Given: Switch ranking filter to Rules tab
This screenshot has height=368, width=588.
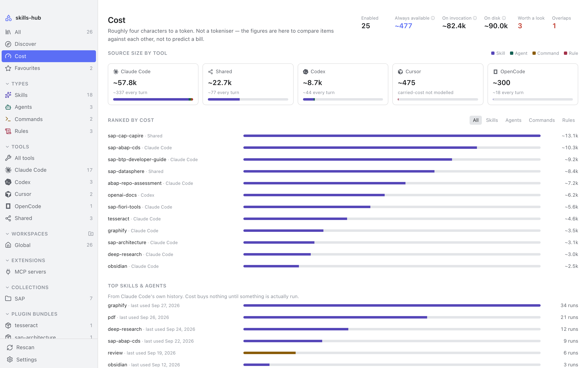Looking at the screenshot, I should pyautogui.click(x=568, y=120).
